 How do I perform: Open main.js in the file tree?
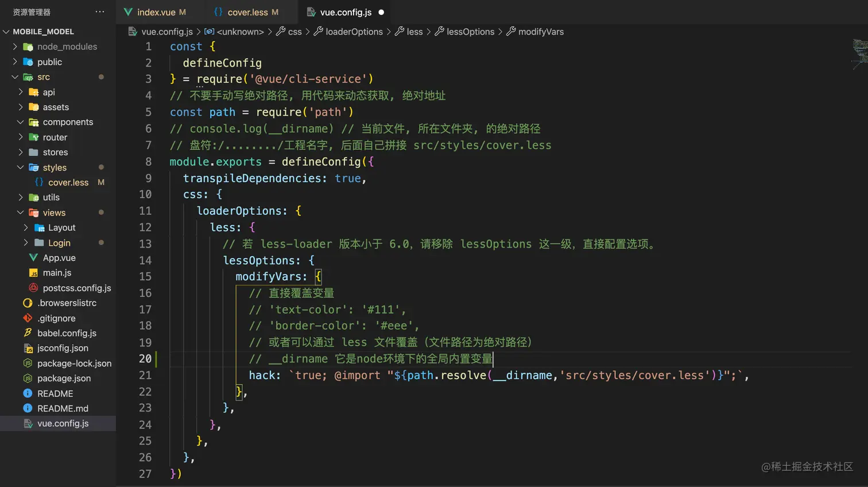click(58, 273)
